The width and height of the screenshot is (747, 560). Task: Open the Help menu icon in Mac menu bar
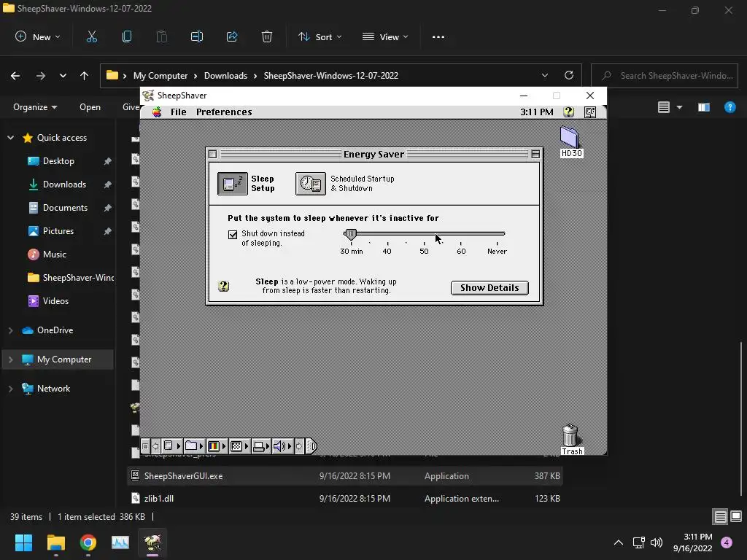point(568,112)
